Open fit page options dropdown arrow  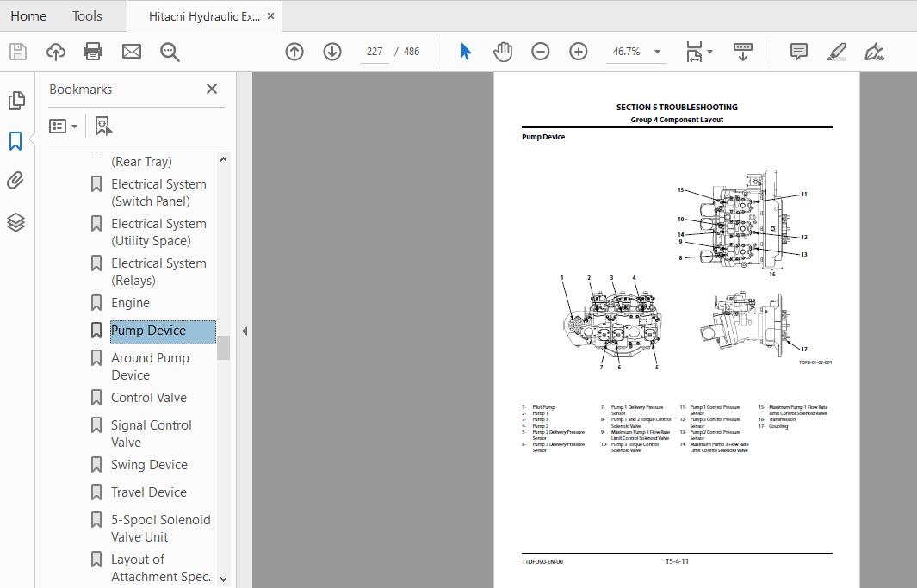(x=710, y=52)
